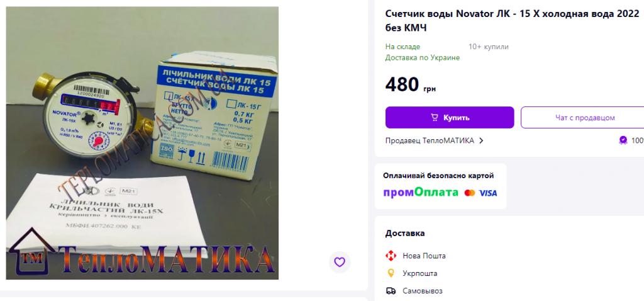
Task: Click the Нова Пошта logo icon
Action: coord(391,256)
